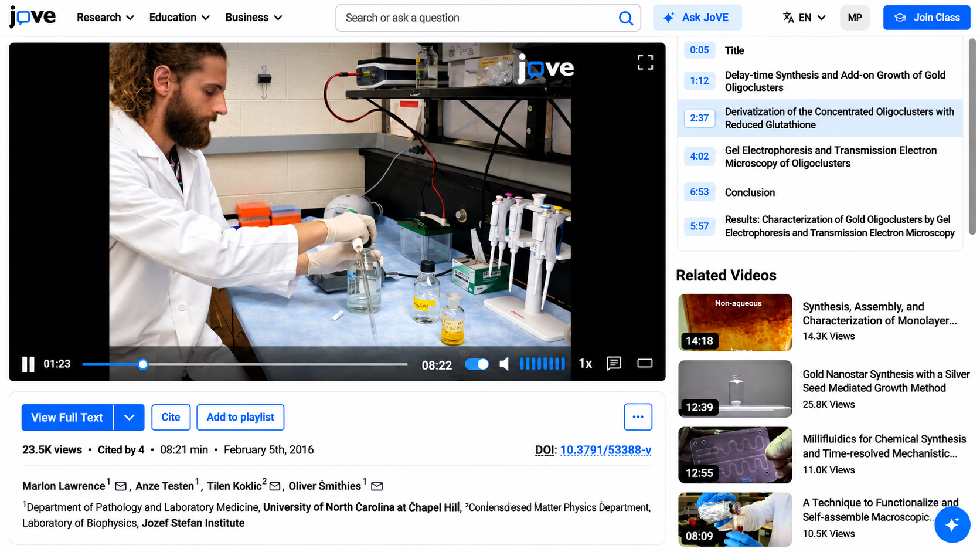
Task: Mute the video speaker icon
Action: 504,364
